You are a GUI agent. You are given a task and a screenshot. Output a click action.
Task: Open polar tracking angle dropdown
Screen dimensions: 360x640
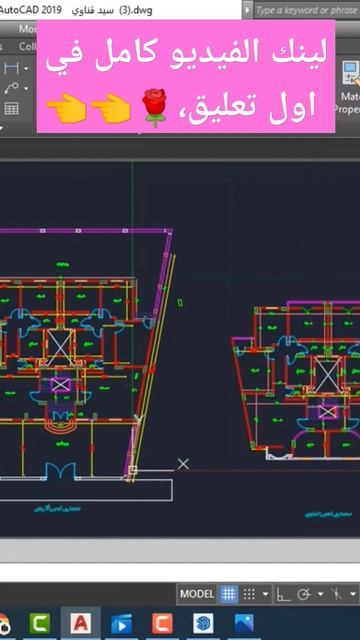coord(320,594)
